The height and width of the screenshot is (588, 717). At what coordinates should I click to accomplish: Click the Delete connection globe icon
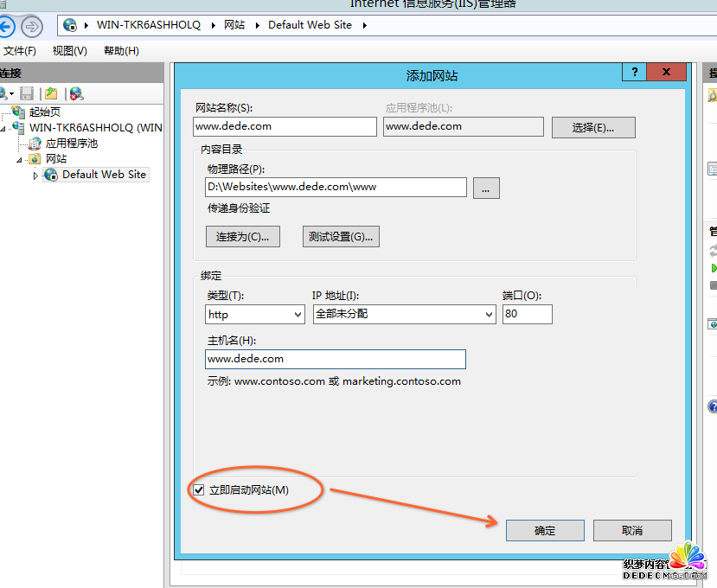tap(77, 93)
